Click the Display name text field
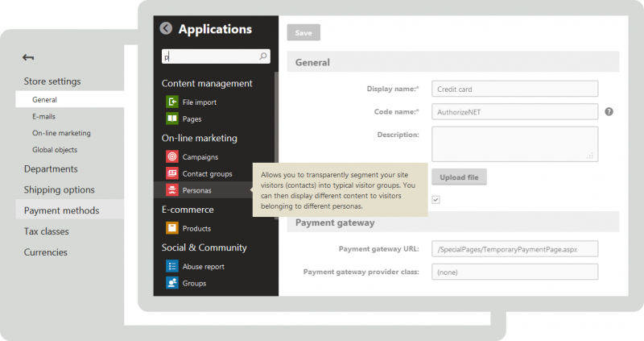 514,89
